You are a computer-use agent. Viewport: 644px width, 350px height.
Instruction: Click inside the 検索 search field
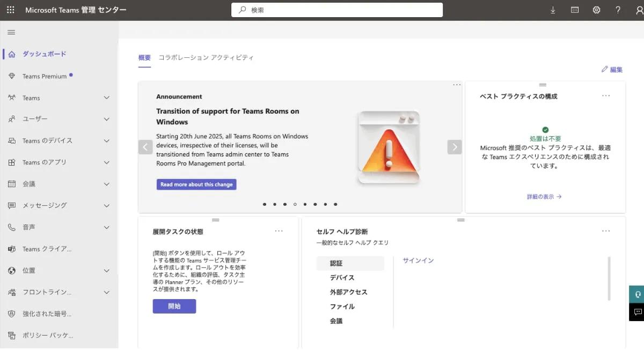click(x=336, y=9)
